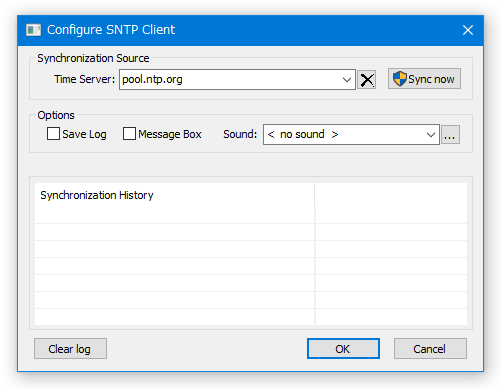Toggle the Message Box checkbox
This screenshot has width=501, height=389.
pos(129,134)
